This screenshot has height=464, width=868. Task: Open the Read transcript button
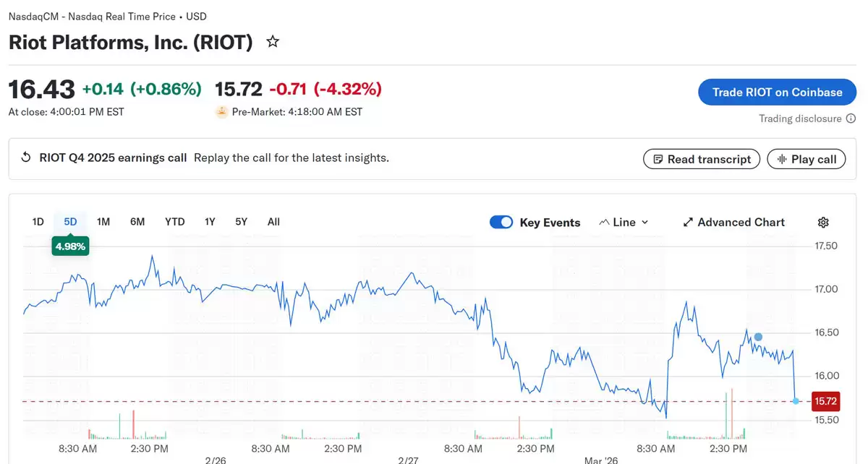coord(701,159)
